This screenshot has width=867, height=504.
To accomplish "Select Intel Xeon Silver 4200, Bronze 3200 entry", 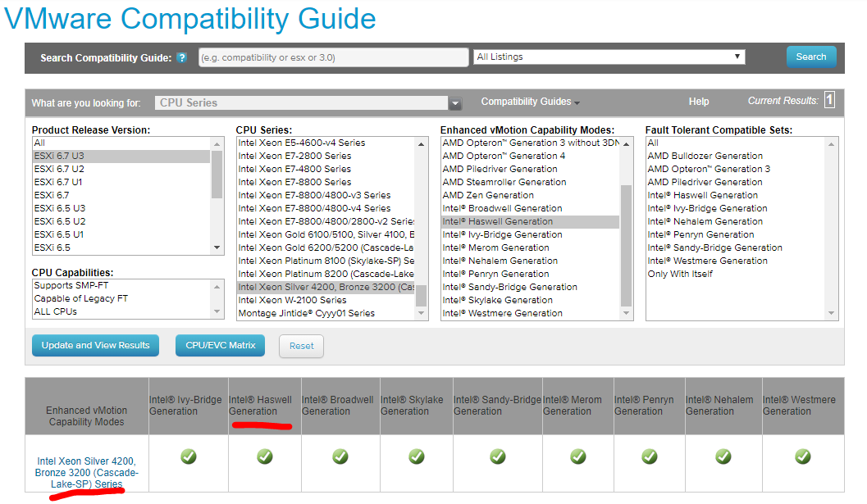I will pyautogui.click(x=326, y=287).
